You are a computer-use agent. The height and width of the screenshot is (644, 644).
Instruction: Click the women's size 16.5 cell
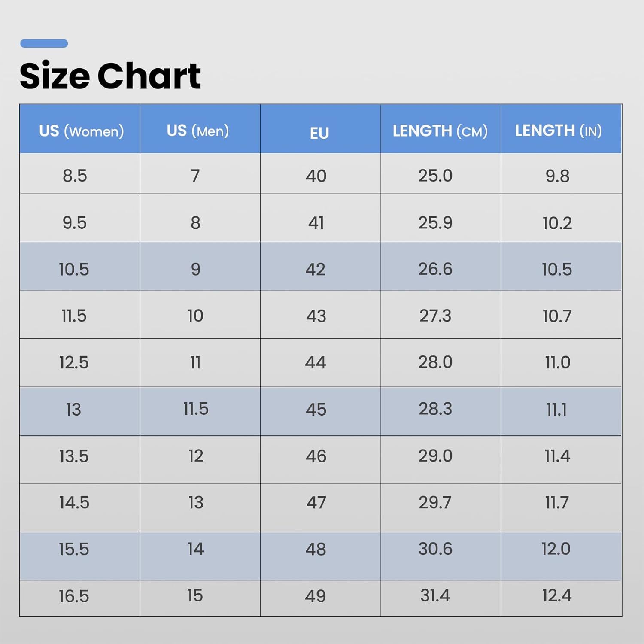80,598
